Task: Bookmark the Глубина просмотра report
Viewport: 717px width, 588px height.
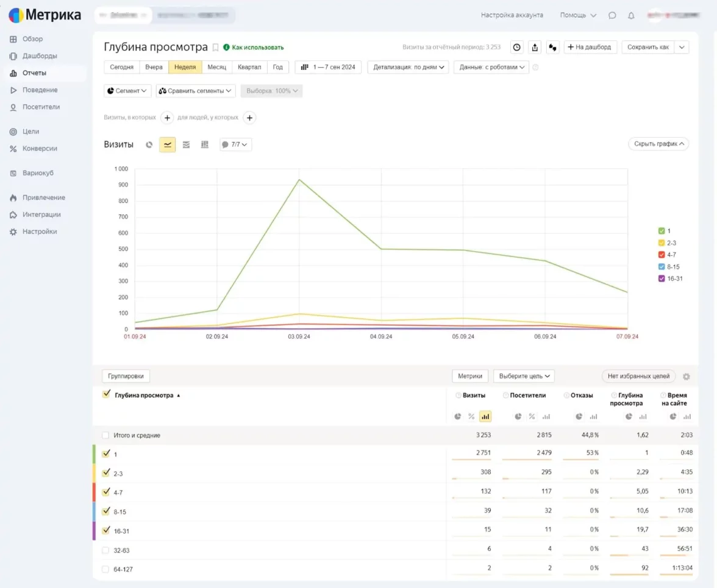Action: [x=215, y=47]
